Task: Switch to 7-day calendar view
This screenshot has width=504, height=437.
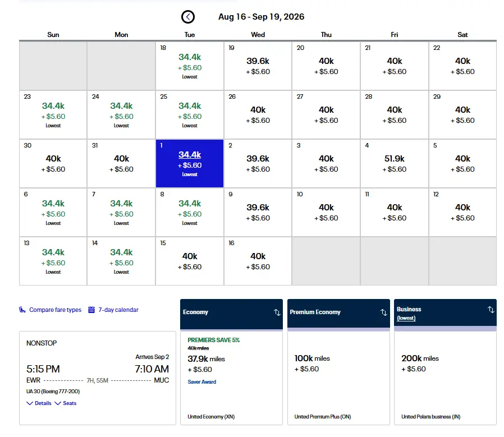Action: 118,310
